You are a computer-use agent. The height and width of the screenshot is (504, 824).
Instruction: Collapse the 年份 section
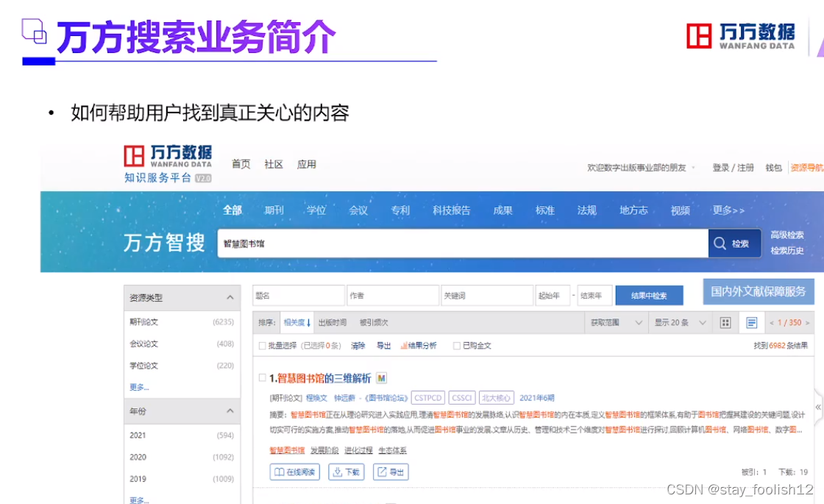[230, 411]
